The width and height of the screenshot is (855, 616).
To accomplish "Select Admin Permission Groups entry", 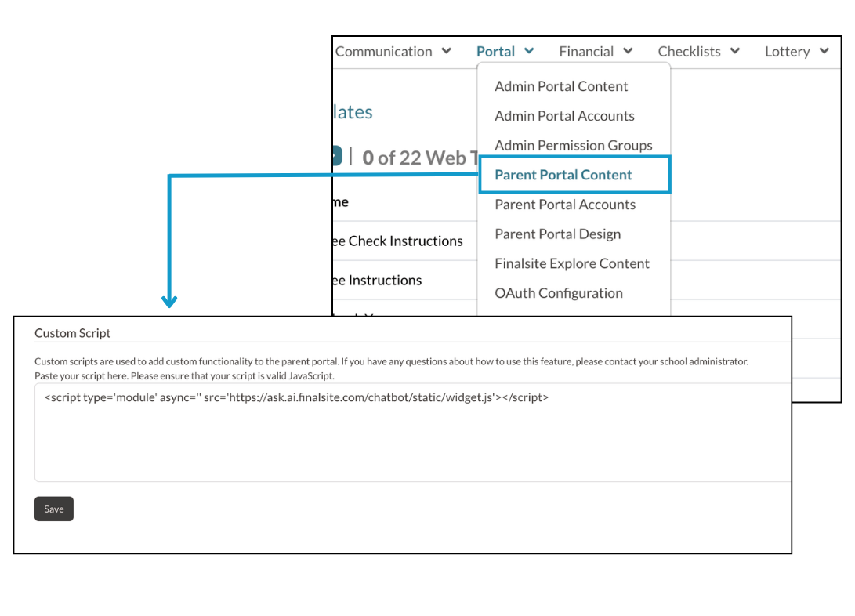I will (x=573, y=145).
